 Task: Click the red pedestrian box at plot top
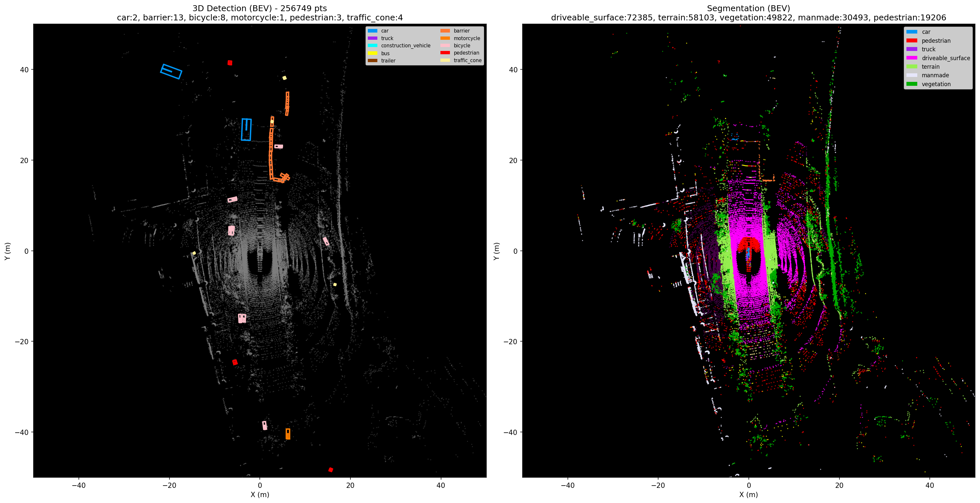(230, 63)
